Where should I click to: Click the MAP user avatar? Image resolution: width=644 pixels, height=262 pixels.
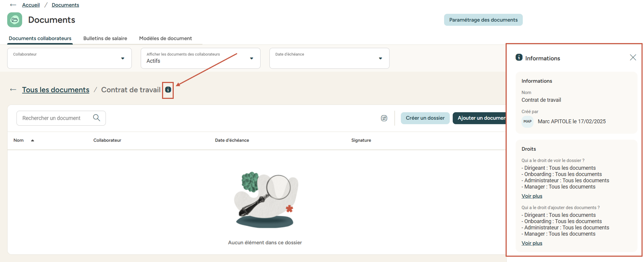tap(527, 121)
